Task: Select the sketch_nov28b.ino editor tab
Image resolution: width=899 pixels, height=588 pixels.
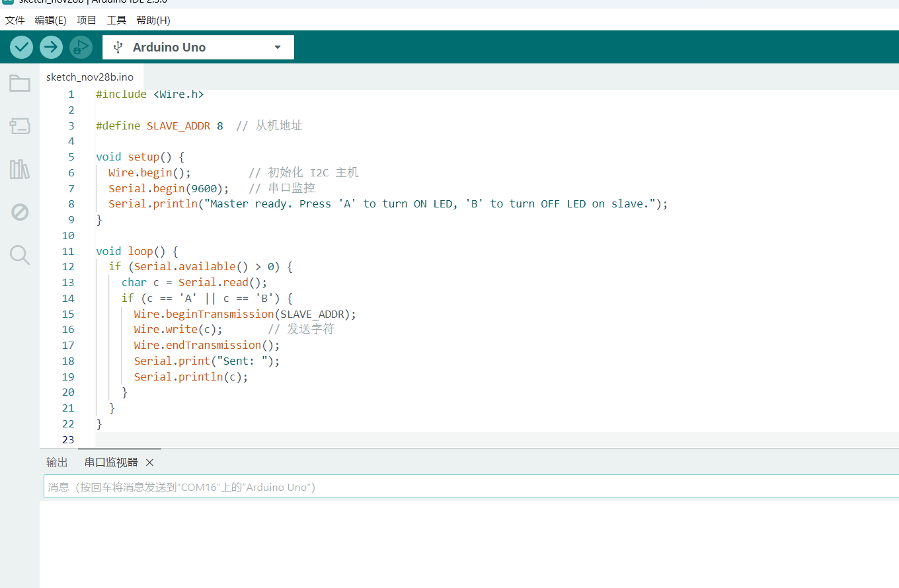Action: click(x=90, y=77)
